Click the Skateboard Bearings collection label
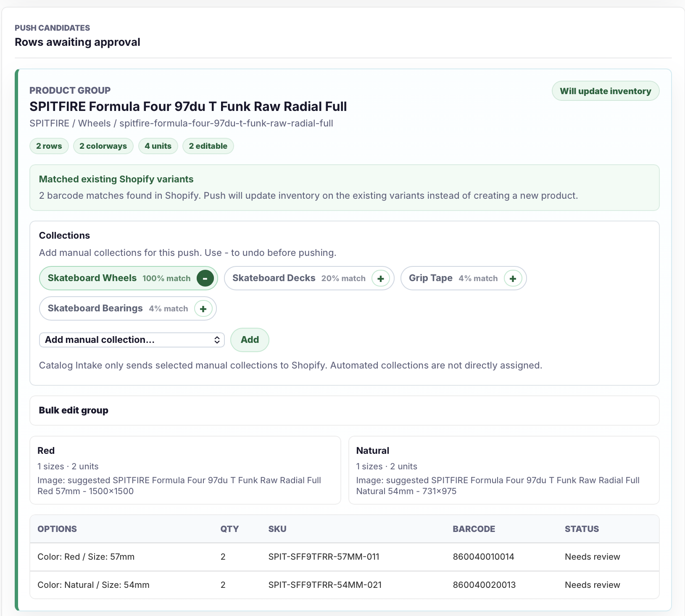 pos(95,308)
